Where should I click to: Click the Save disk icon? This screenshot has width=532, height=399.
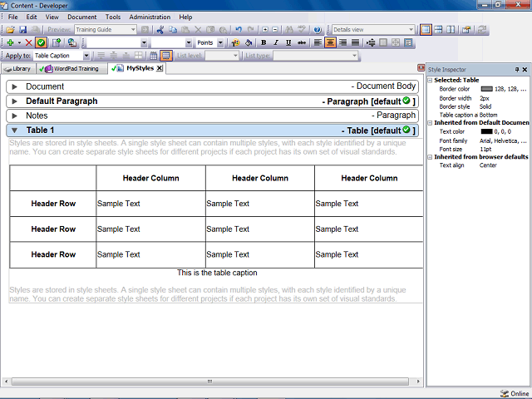click(22, 30)
